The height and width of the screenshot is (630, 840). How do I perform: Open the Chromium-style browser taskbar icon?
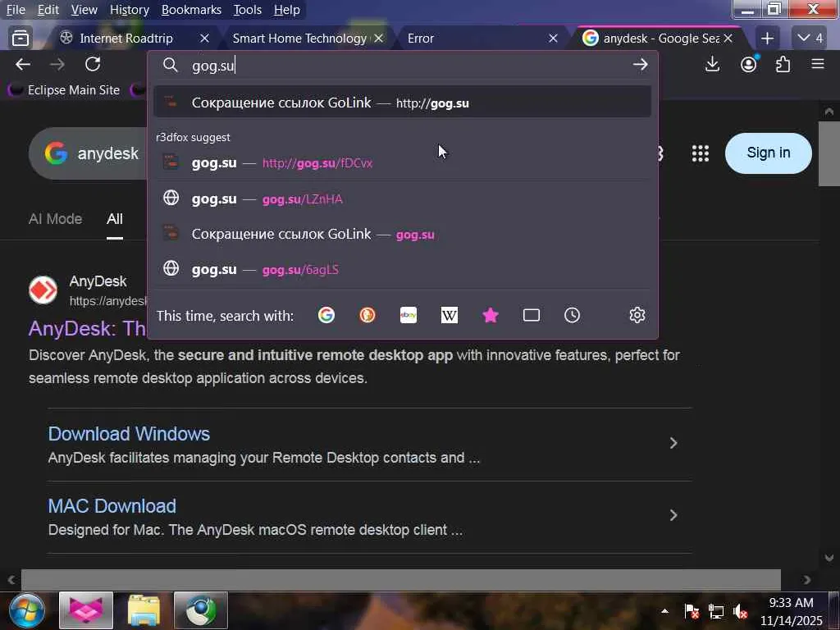click(x=201, y=610)
